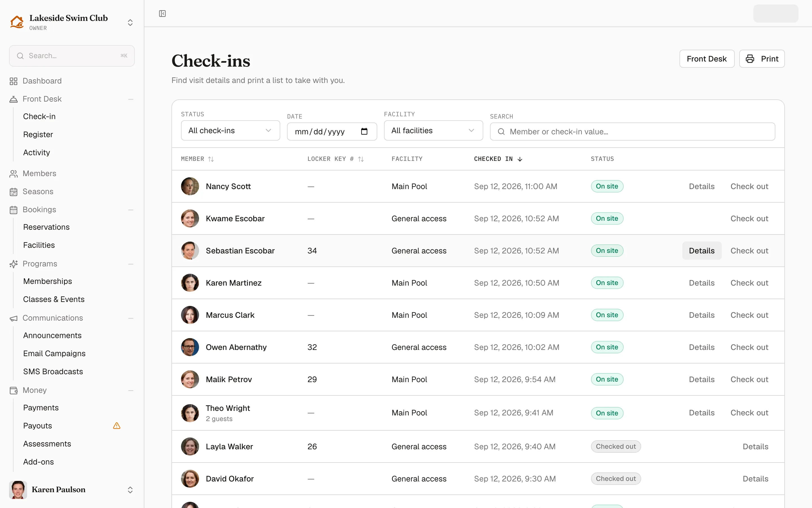
Task: Open Details for Sebastian Escobar
Action: [701, 251]
